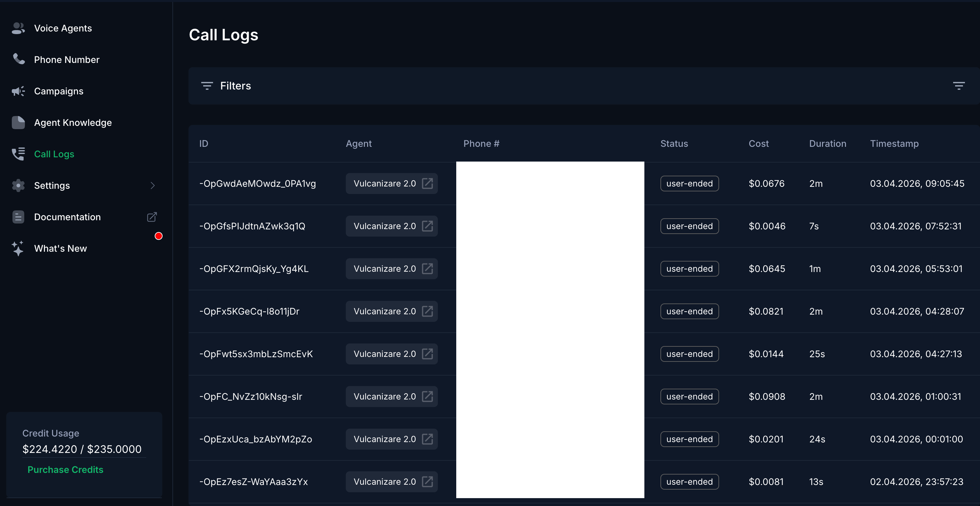
Task: Click the Purchase Credits link
Action: pos(66,470)
